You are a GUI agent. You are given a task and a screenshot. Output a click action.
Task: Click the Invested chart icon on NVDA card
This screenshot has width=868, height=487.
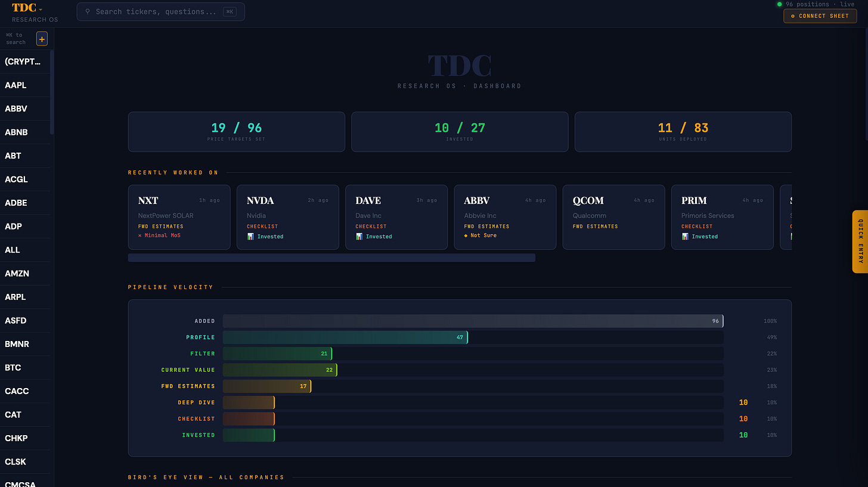tap(251, 237)
